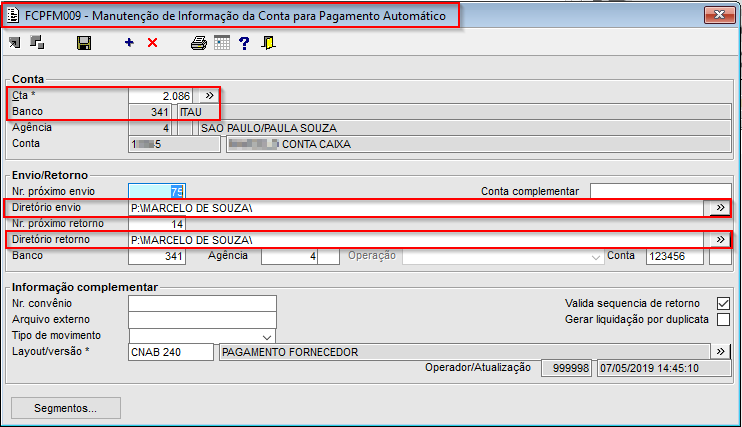Click the Nr. convênio field
The image size is (742, 427).
coord(202,303)
